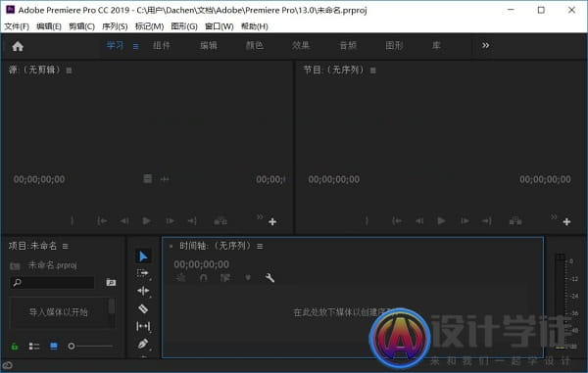Switch to the 效果 workspace tab

pos(301,46)
